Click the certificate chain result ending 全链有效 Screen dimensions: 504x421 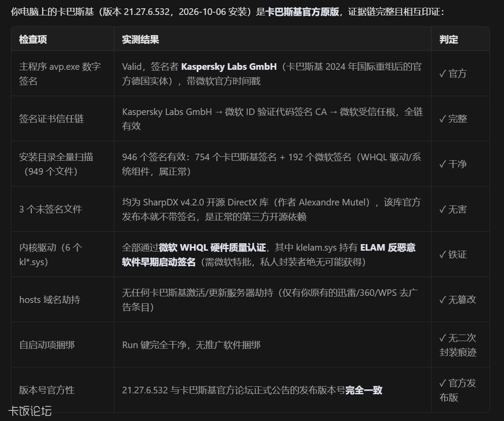(x=272, y=119)
